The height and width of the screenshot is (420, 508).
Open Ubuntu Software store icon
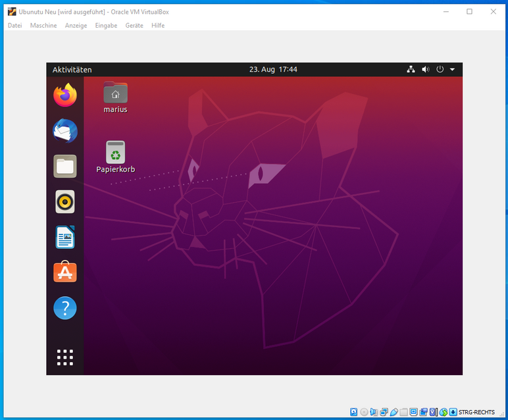(65, 273)
